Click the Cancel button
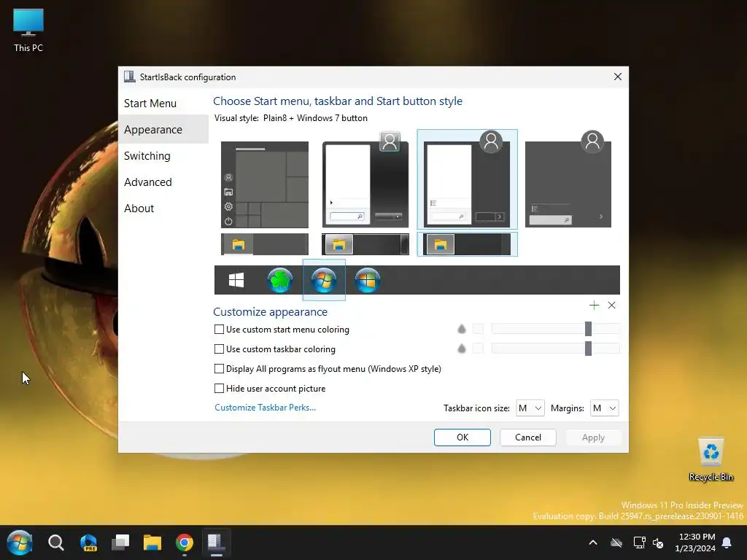Image resolution: width=747 pixels, height=560 pixels. click(528, 437)
